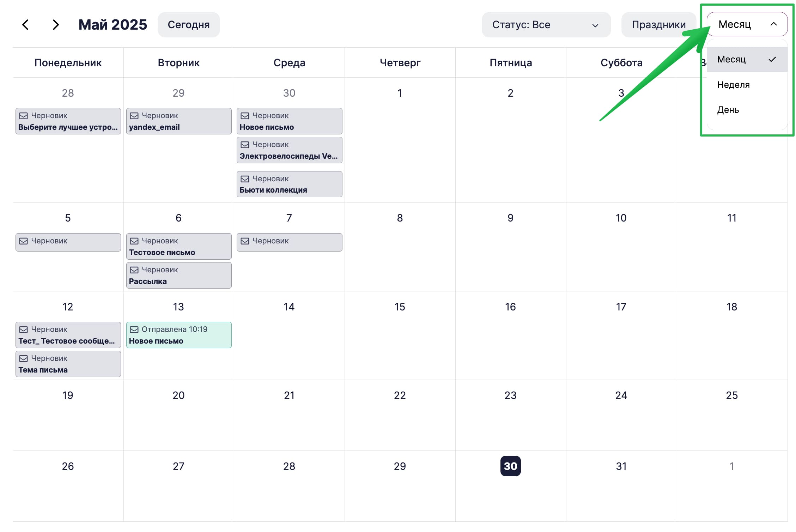796x532 pixels.
Task: Open the Электровелосипеды draft campaign
Action: [289, 150]
